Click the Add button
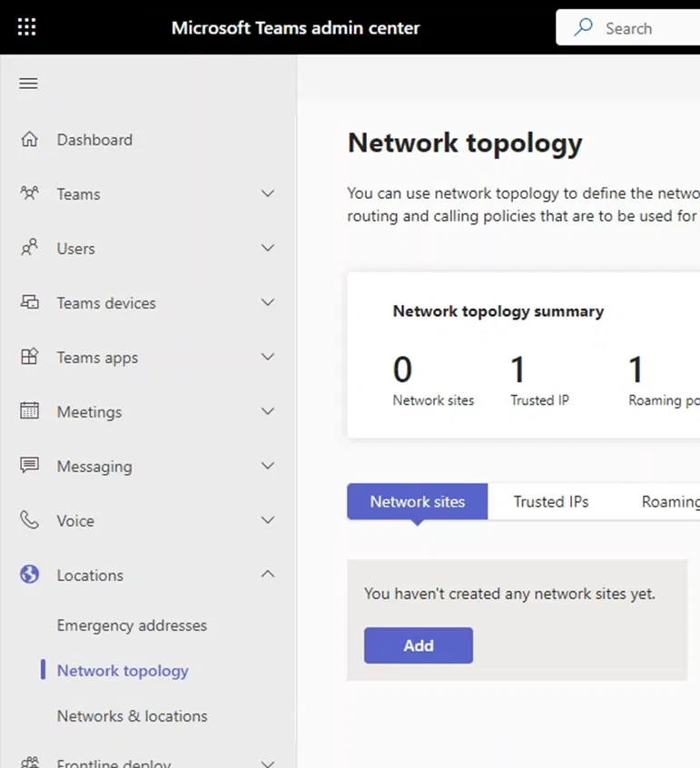Screen dimensions: 700x768 point(418,645)
